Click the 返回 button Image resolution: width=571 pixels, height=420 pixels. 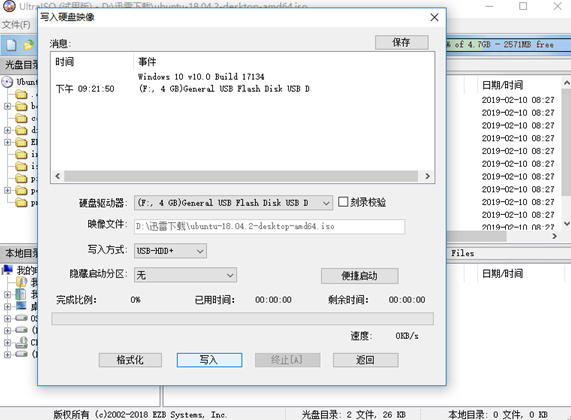(365, 360)
